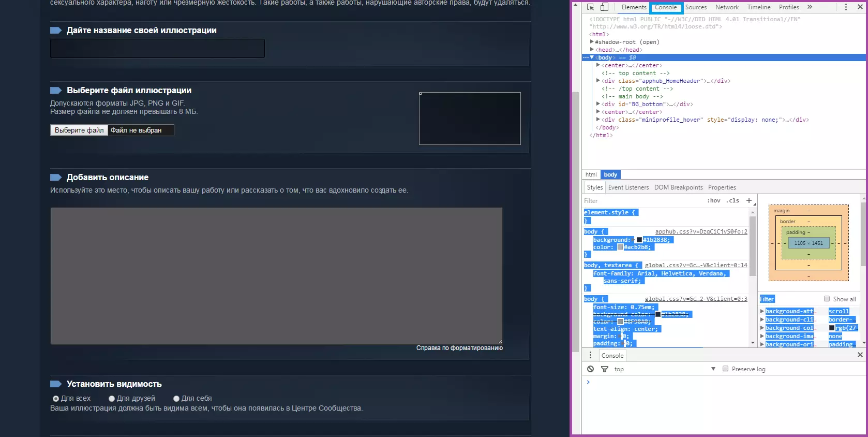
Task: Switch to the Sources tab
Action: click(696, 7)
